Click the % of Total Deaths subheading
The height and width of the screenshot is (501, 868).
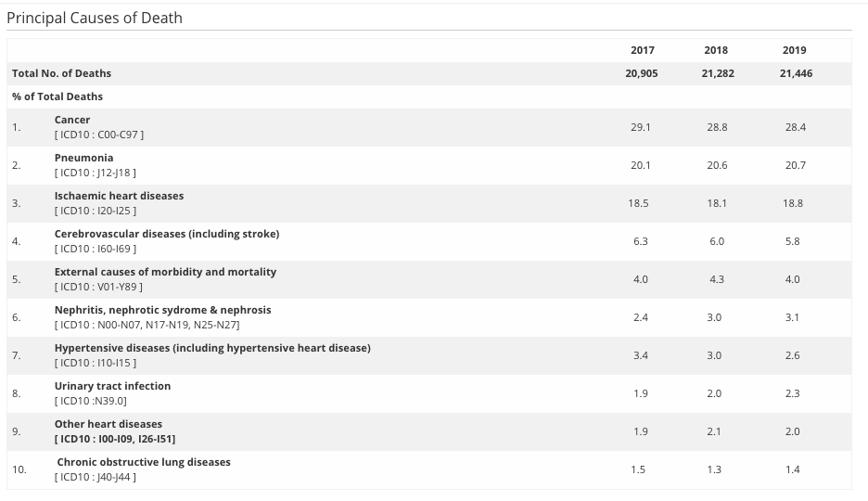point(57,96)
